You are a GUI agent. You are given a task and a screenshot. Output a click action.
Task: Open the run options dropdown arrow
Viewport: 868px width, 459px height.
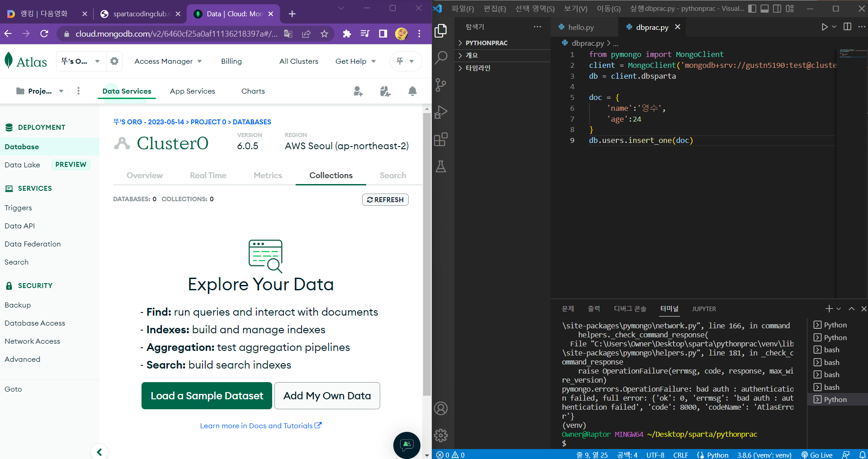[834, 27]
